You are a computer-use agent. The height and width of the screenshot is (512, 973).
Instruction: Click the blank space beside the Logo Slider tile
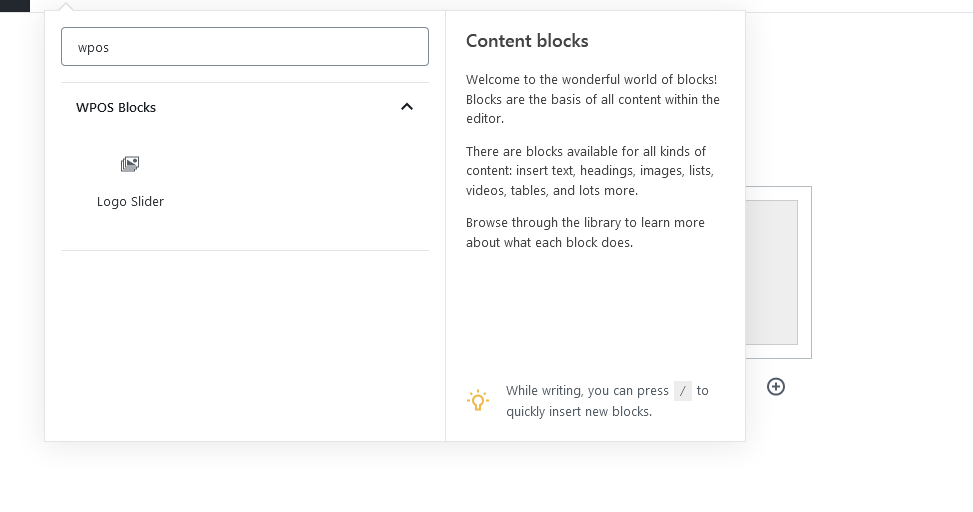(300, 180)
